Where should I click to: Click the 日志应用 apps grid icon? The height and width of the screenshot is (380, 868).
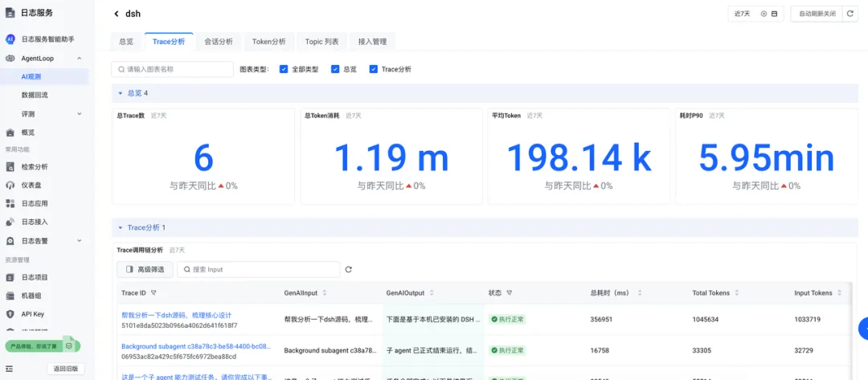click(10, 203)
